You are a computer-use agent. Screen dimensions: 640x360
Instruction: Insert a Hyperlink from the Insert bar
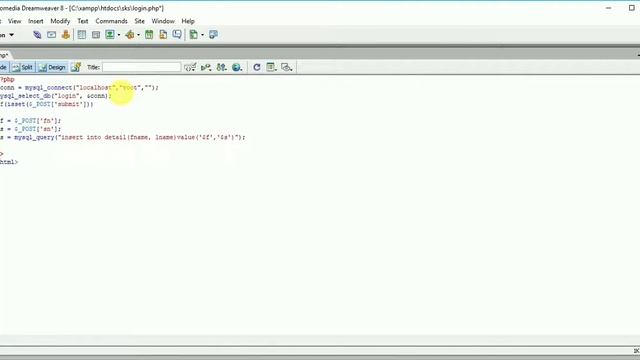37,35
